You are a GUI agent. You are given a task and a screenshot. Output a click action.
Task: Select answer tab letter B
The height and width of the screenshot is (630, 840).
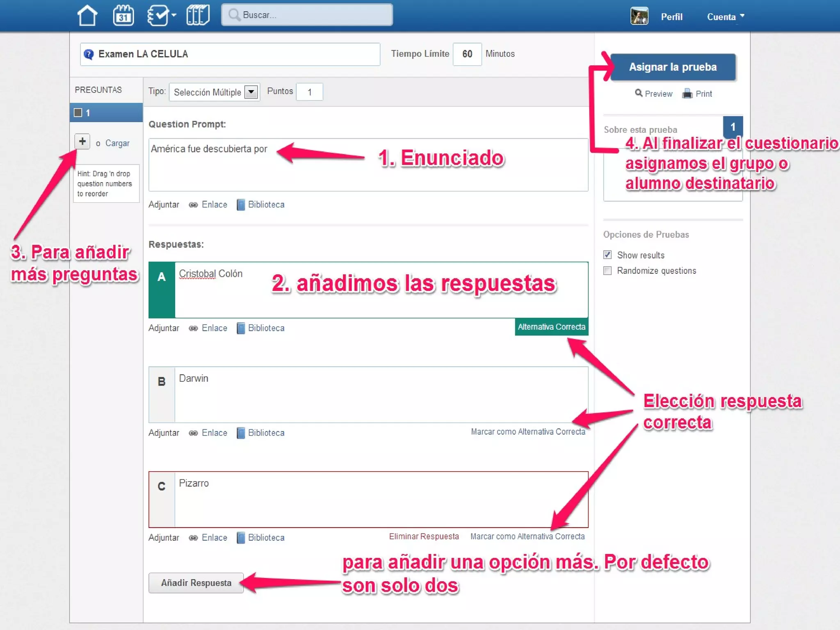click(x=162, y=382)
